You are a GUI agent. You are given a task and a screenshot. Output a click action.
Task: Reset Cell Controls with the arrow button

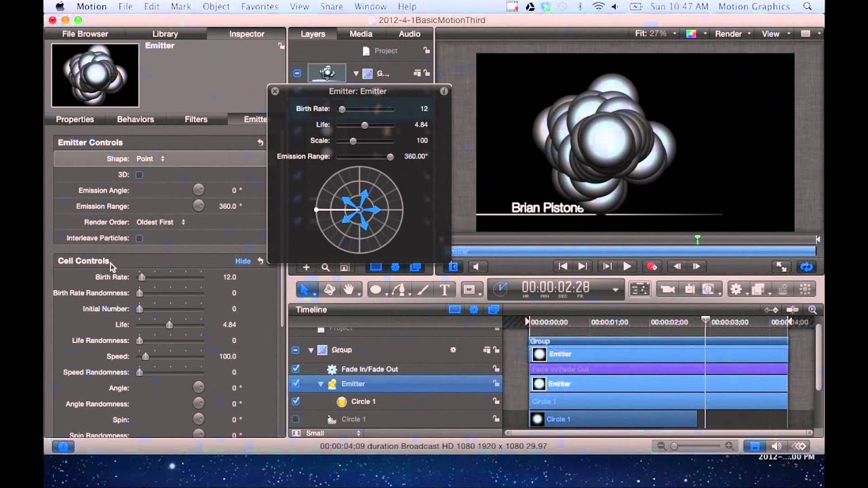point(260,261)
